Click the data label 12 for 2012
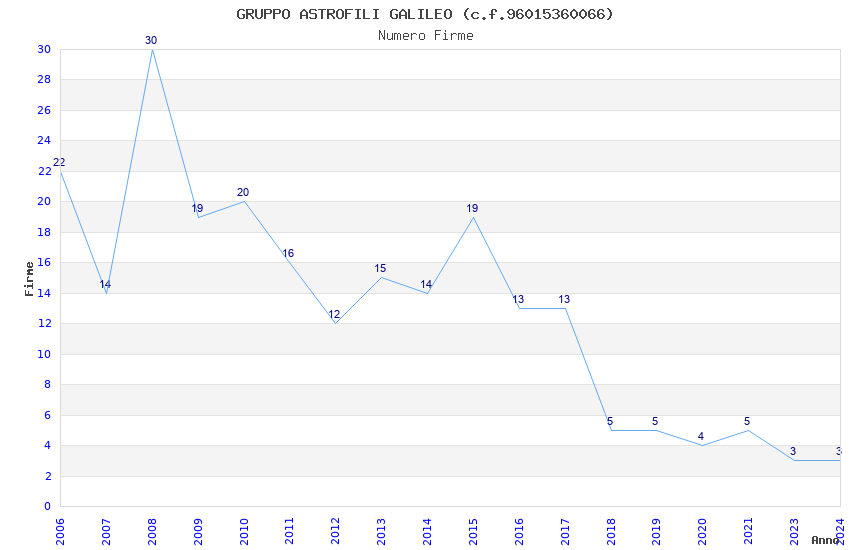850x550 pixels. (334, 314)
